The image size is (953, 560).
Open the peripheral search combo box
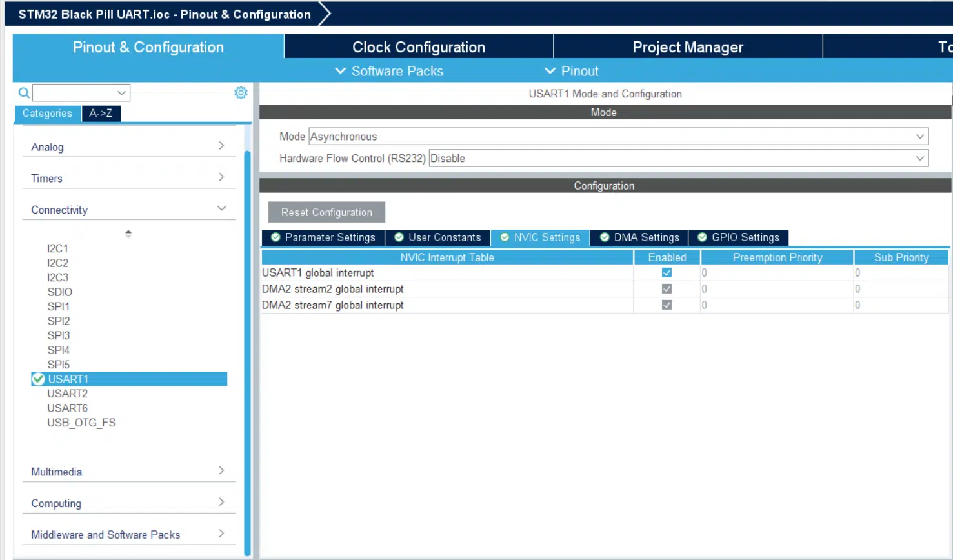pos(81,93)
